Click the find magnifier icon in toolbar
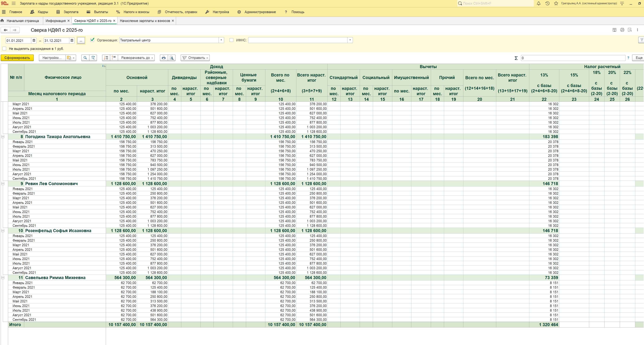 pyautogui.click(x=85, y=58)
